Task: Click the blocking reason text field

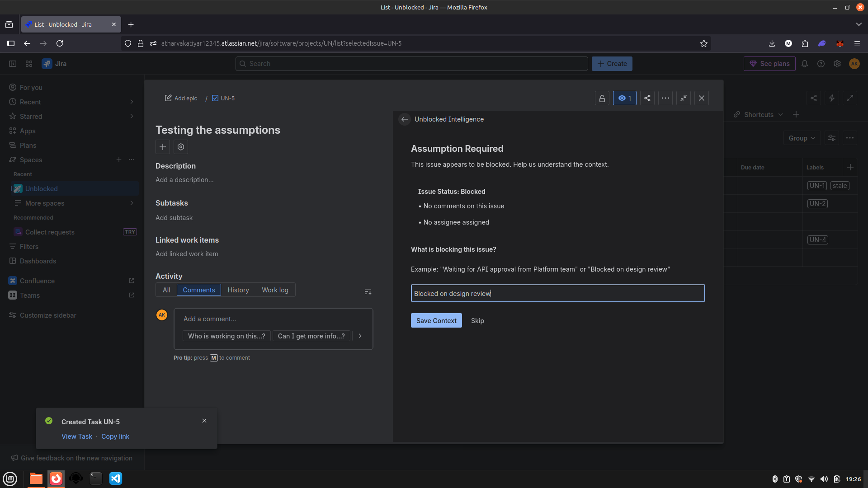Action: [557, 294]
